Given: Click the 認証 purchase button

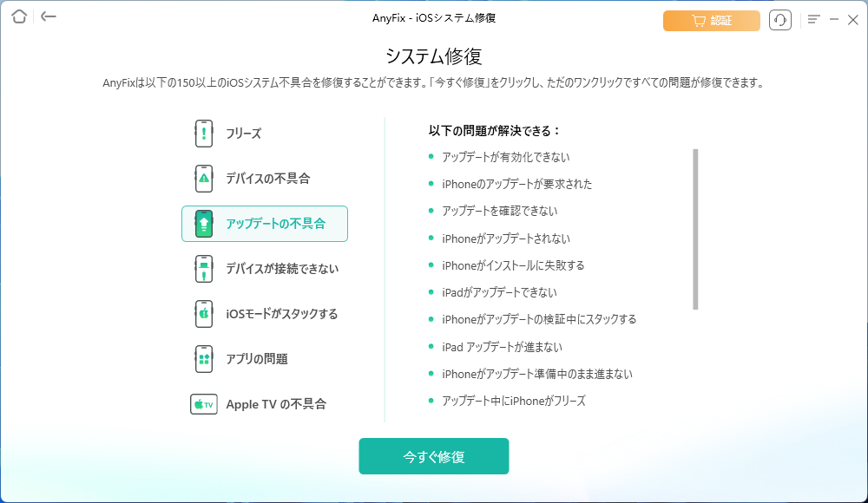Looking at the screenshot, I should click(x=712, y=21).
